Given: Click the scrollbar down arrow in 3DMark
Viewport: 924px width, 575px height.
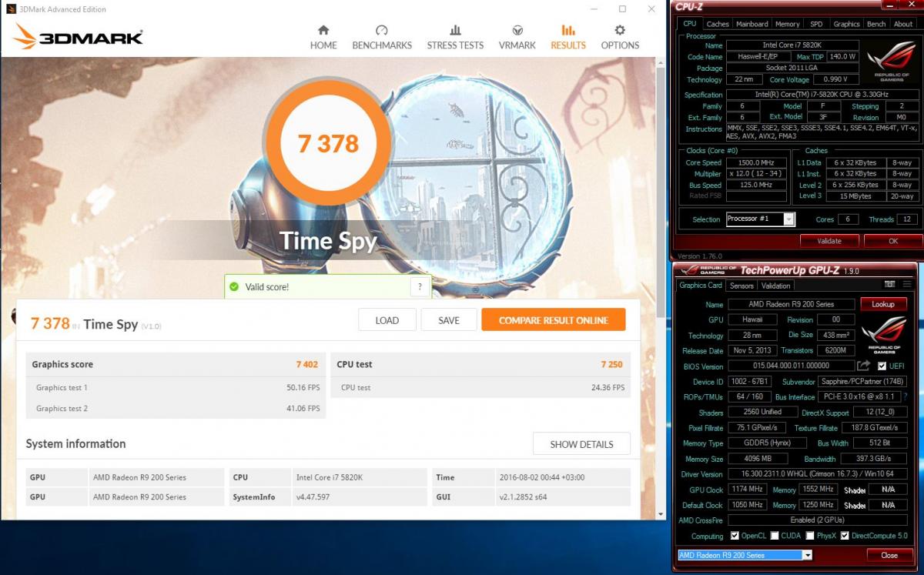Looking at the screenshot, I should coord(660,514).
